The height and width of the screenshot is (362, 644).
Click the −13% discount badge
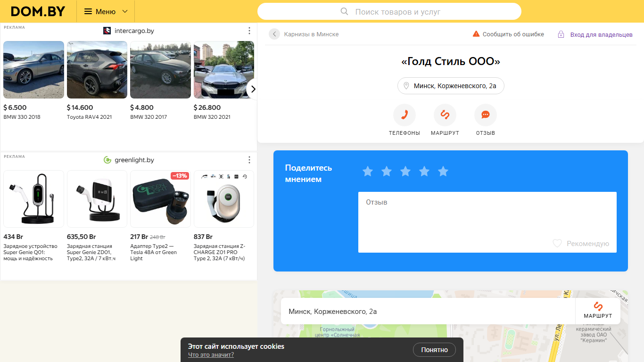pyautogui.click(x=180, y=176)
